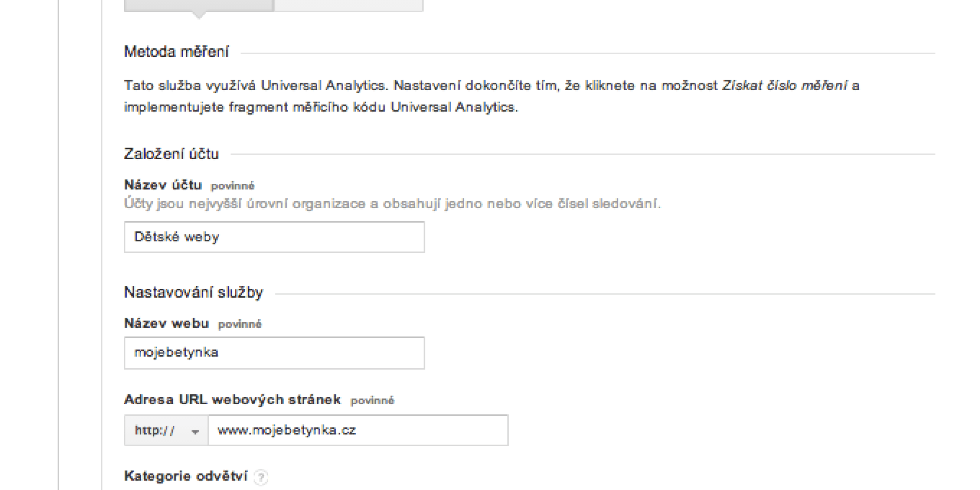This screenshot has height=490, width=980.
Task: Click the Nastavování služby section heading
Action: click(x=194, y=293)
